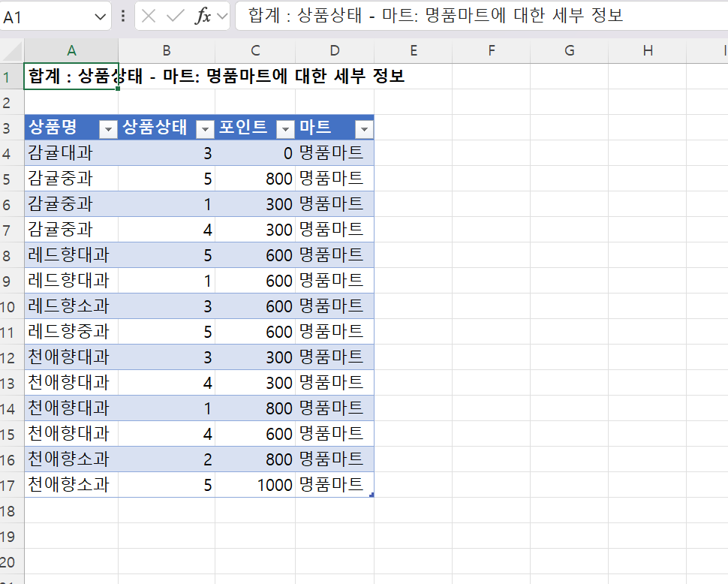Click the Cancel X icon in formula bar
The width and height of the screenshot is (728, 584).
[x=149, y=17]
